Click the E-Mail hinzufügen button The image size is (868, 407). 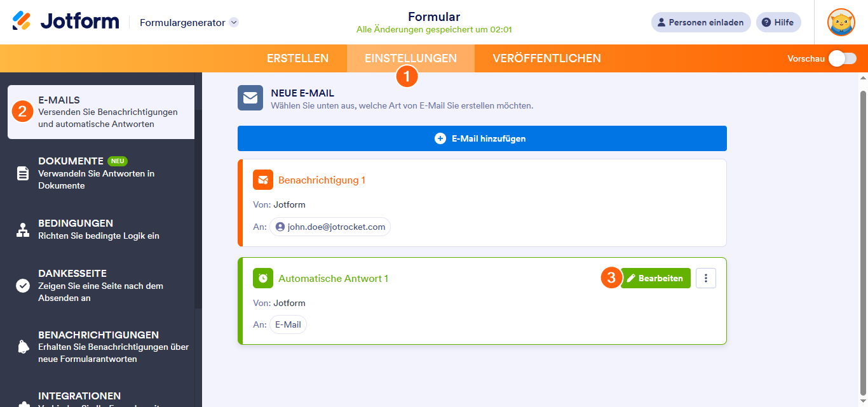click(482, 138)
